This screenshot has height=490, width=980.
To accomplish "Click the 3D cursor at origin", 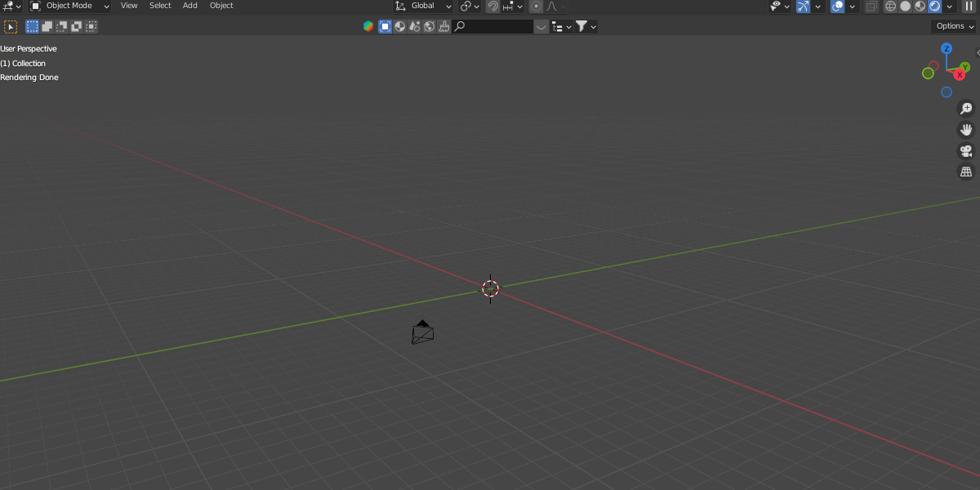I will (x=490, y=288).
